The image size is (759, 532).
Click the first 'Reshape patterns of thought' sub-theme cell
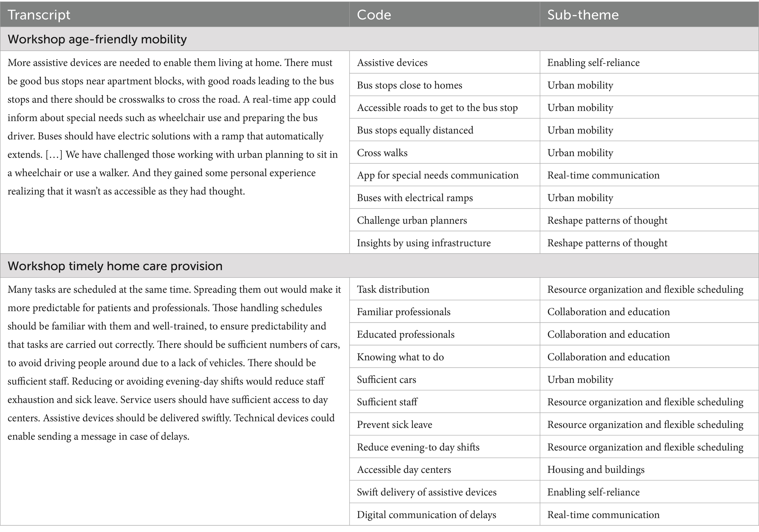[x=607, y=220]
